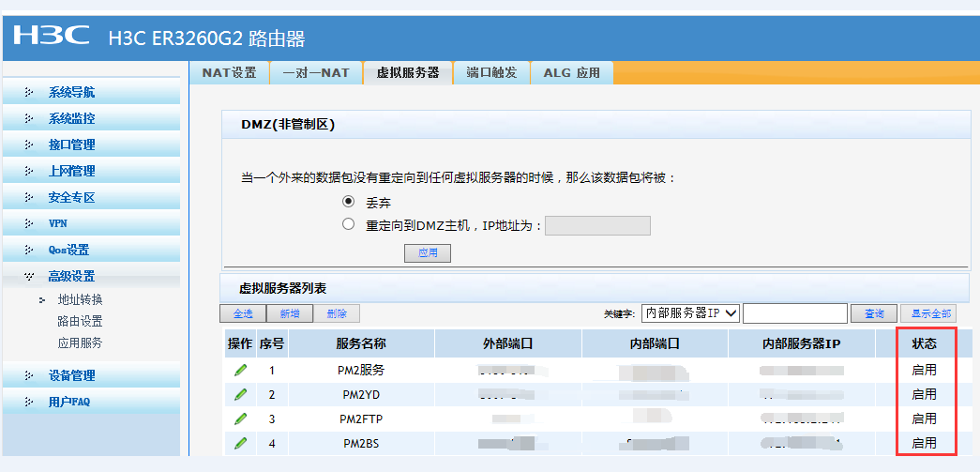980x472 pixels.
Task: Click the 内部端口 column header
Action: (x=655, y=343)
